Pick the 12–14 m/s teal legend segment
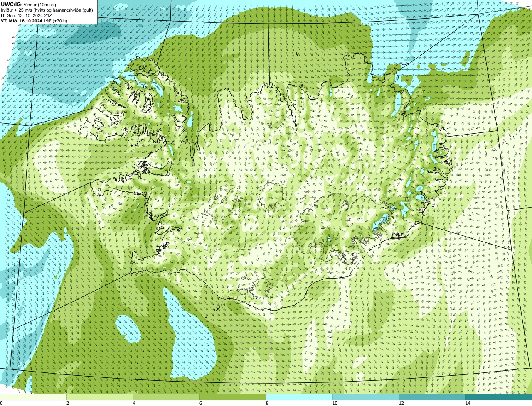 tap(432, 397)
